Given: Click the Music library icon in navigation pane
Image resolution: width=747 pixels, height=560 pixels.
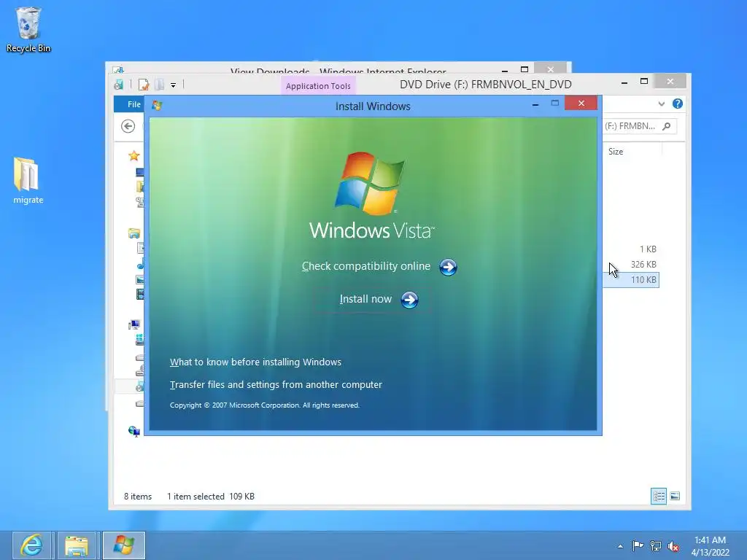Looking at the screenshot, I should click(140, 264).
